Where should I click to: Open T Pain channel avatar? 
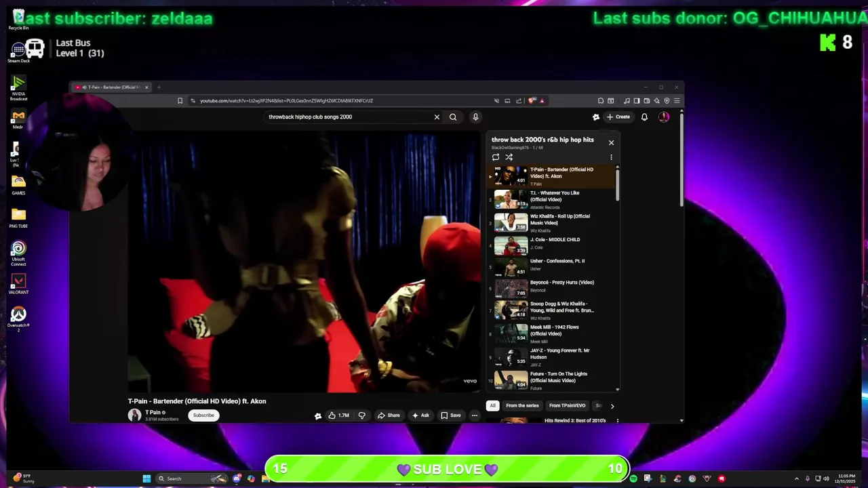point(134,415)
